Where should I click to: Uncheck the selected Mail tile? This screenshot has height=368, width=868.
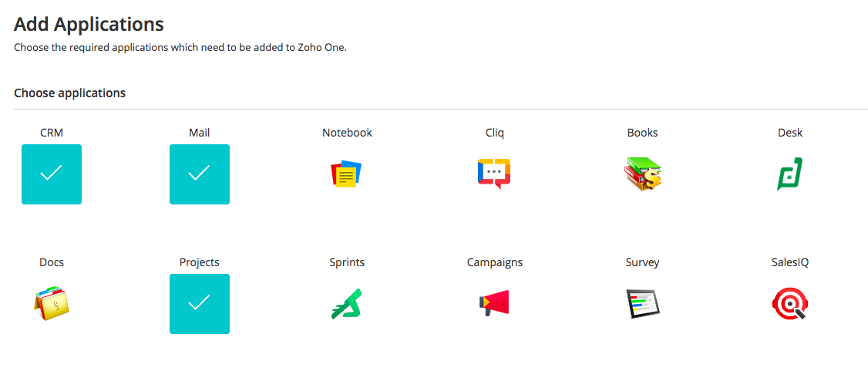pyautogui.click(x=200, y=174)
